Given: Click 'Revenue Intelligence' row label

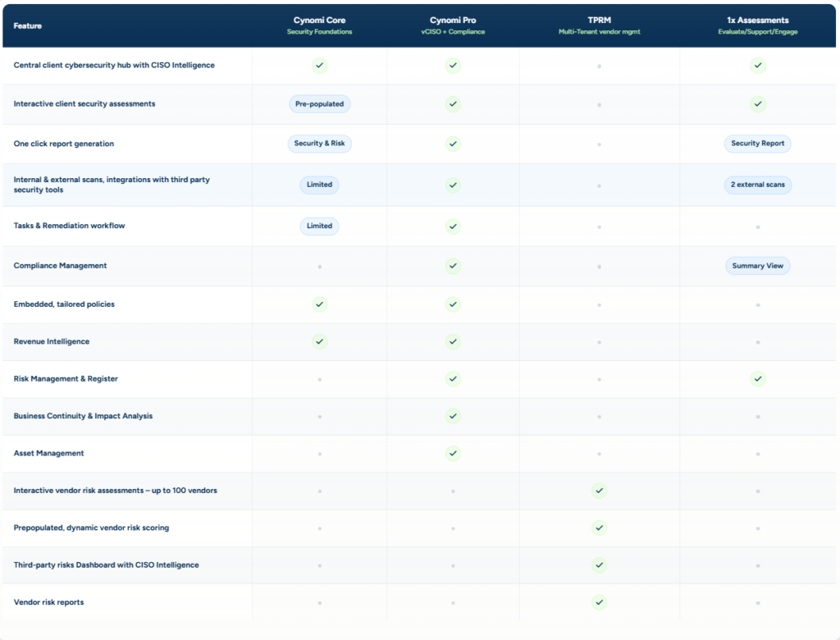Looking at the screenshot, I should 52,341.
